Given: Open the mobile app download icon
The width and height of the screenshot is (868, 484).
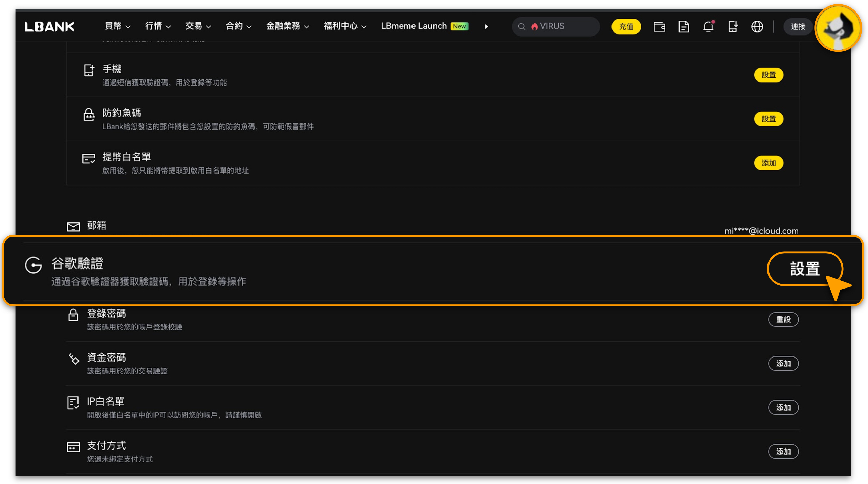Looking at the screenshot, I should (733, 26).
